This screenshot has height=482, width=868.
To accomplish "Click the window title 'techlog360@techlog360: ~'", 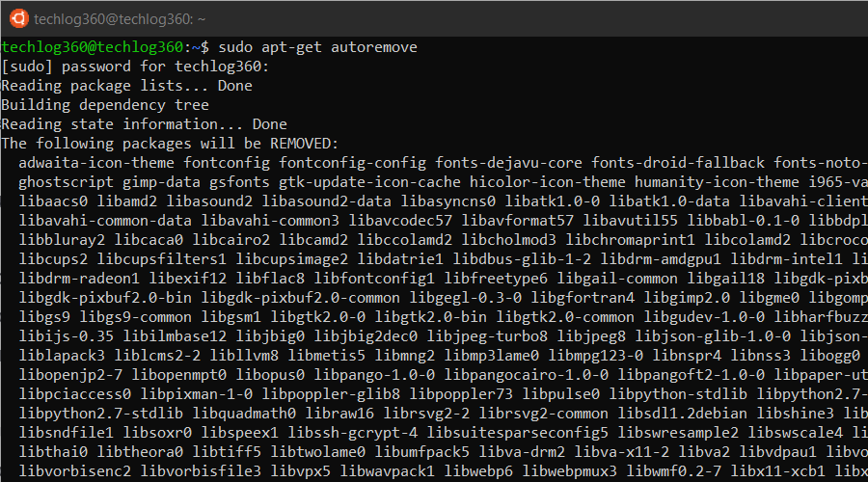I will click(x=120, y=19).
